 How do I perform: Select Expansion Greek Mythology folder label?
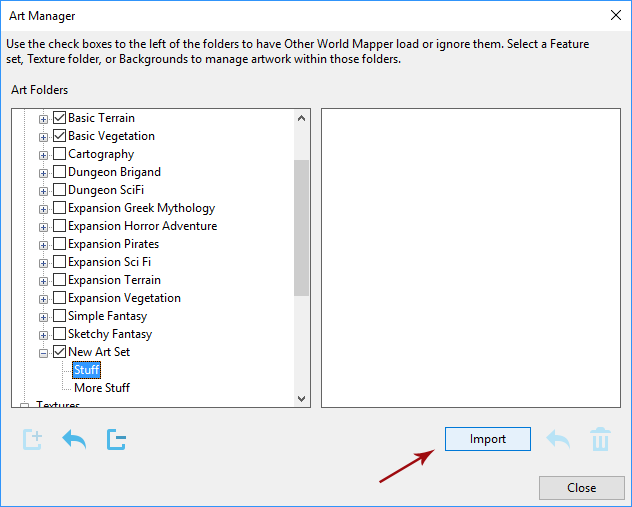141,208
